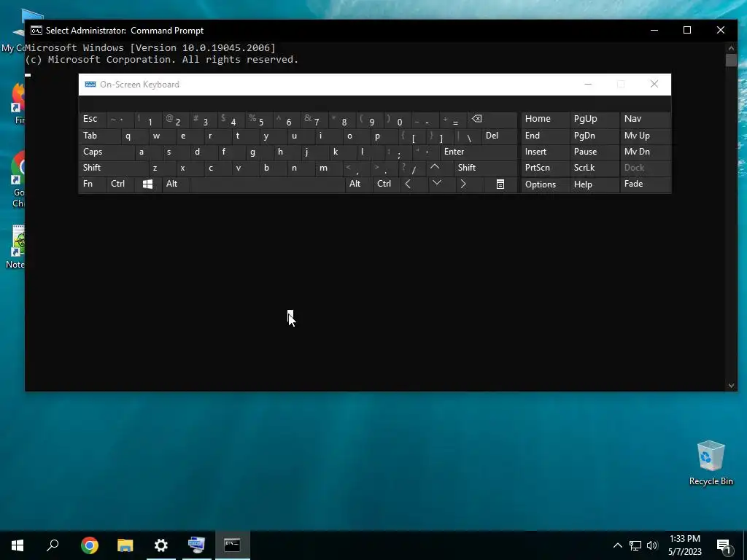Toggle the left Shift key
This screenshot has width=747, height=560.
pos(113,168)
